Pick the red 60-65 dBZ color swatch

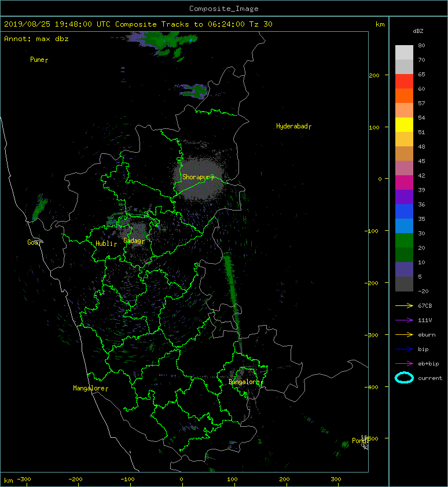[x=404, y=82]
